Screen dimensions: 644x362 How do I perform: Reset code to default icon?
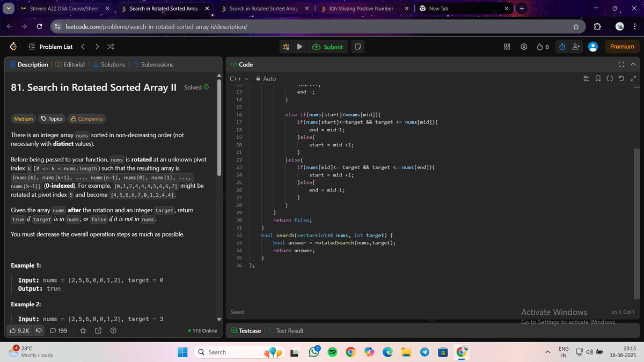pyautogui.click(x=621, y=79)
